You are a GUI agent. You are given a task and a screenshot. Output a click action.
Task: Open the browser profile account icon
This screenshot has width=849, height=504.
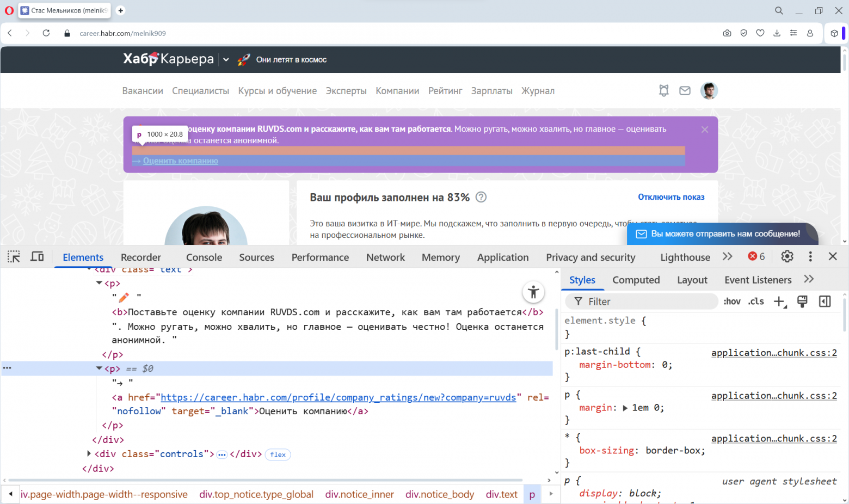click(810, 33)
